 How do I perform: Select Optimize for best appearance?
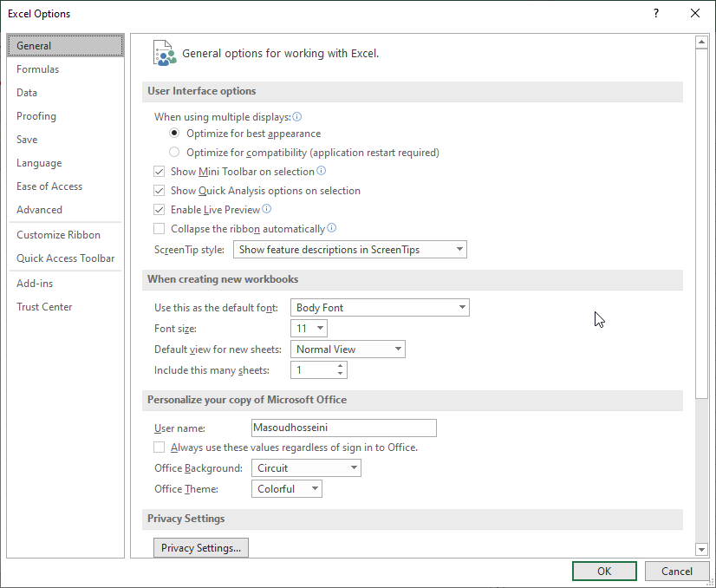174,133
